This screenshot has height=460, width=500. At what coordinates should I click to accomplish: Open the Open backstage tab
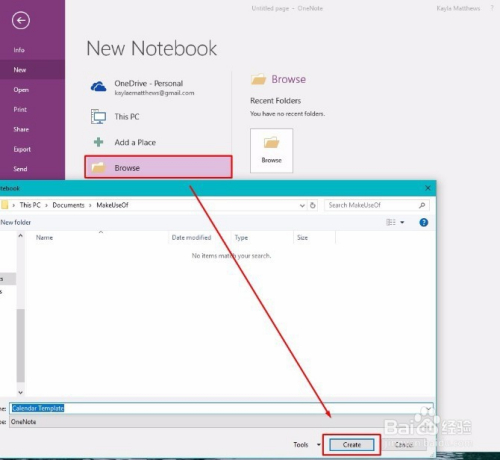pyautogui.click(x=21, y=90)
